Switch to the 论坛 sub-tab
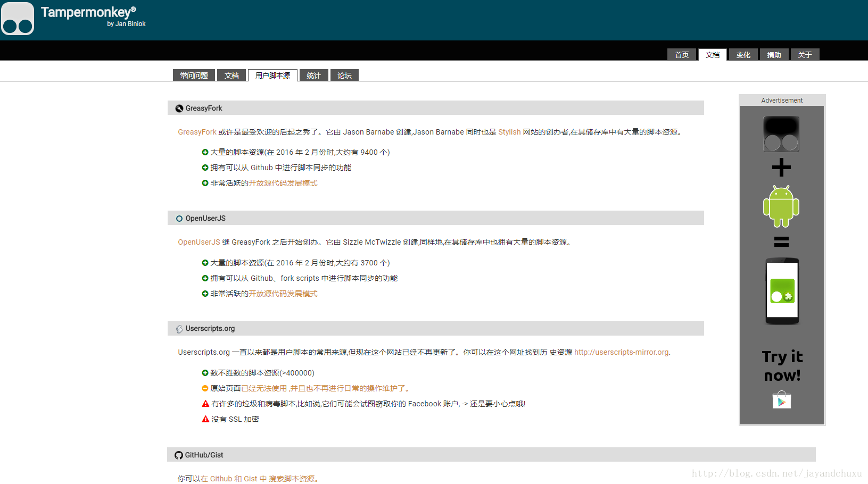 pos(344,76)
